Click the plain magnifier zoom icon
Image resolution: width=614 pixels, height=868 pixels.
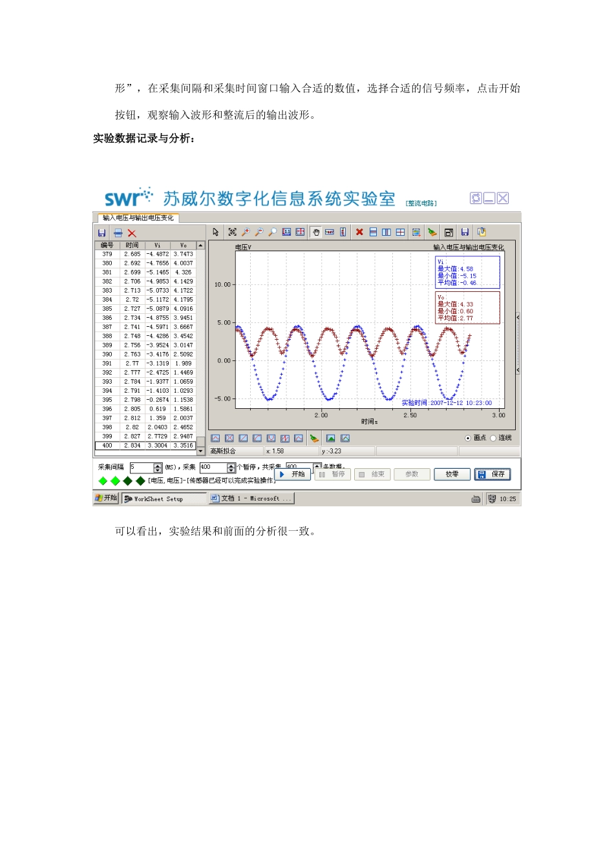point(273,232)
